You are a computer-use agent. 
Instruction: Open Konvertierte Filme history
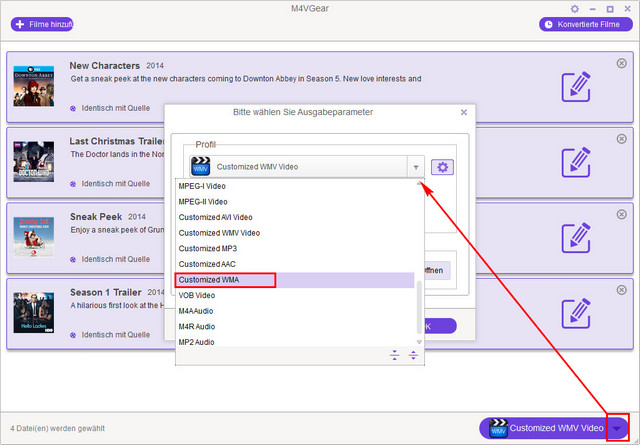(586, 24)
